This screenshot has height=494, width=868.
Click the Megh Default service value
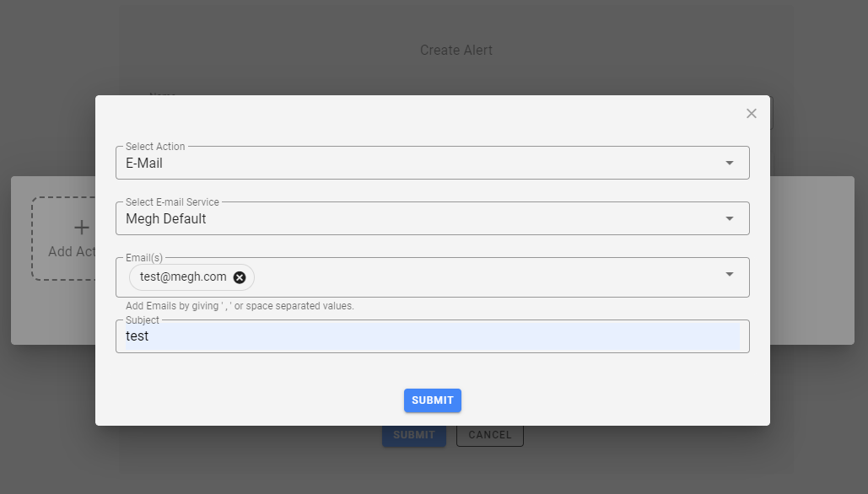click(x=166, y=219)
